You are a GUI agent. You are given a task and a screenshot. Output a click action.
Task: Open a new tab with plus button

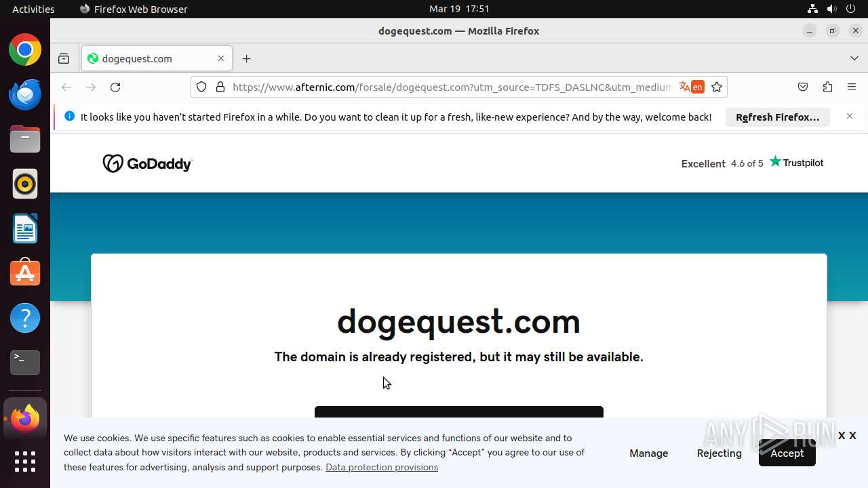point(246,59)
